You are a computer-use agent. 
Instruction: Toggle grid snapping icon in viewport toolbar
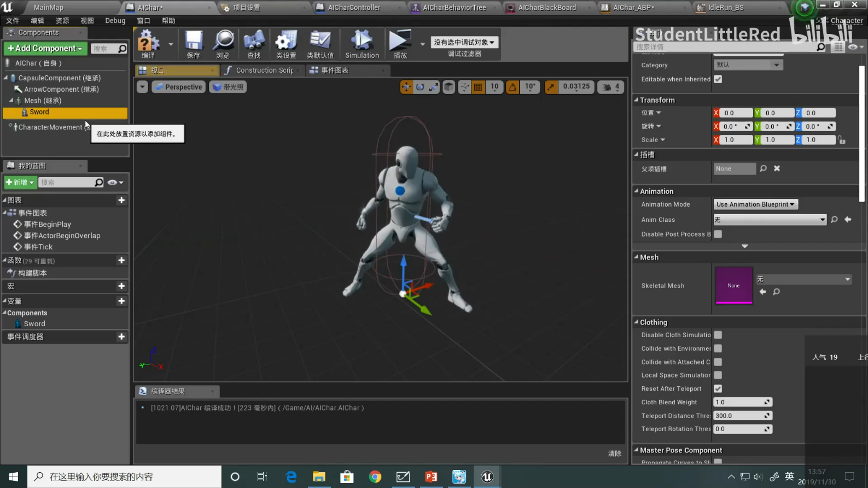tap(478, 87)
